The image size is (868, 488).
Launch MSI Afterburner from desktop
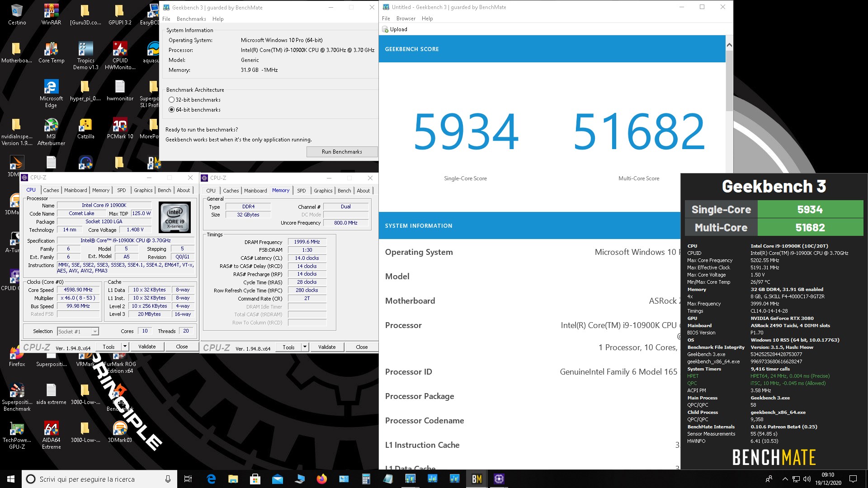[x=51, y=131]
